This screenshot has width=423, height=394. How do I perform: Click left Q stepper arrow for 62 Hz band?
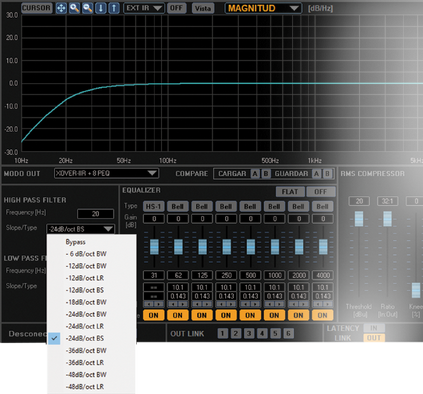(x=173, y=304)
